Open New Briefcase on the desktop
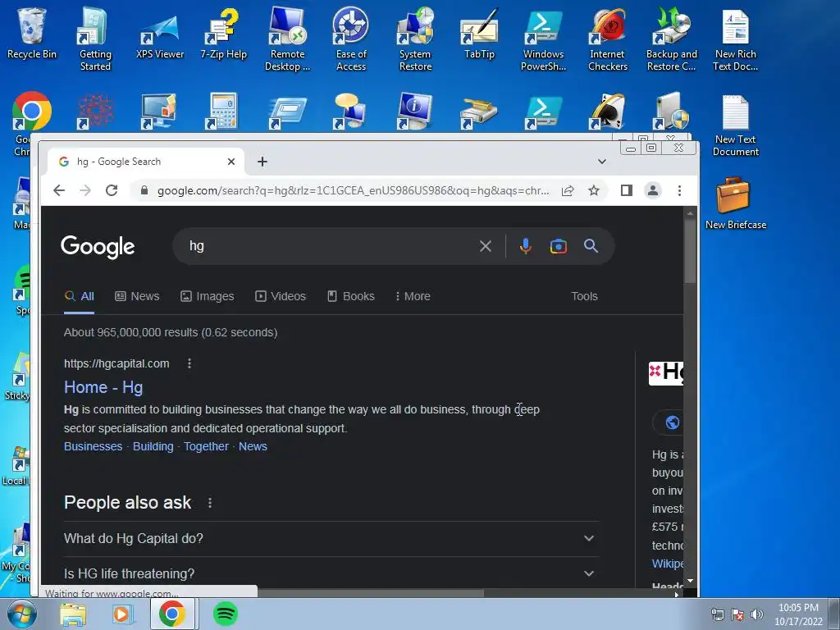This screenshot has height=630, width=840. (736, 203)
